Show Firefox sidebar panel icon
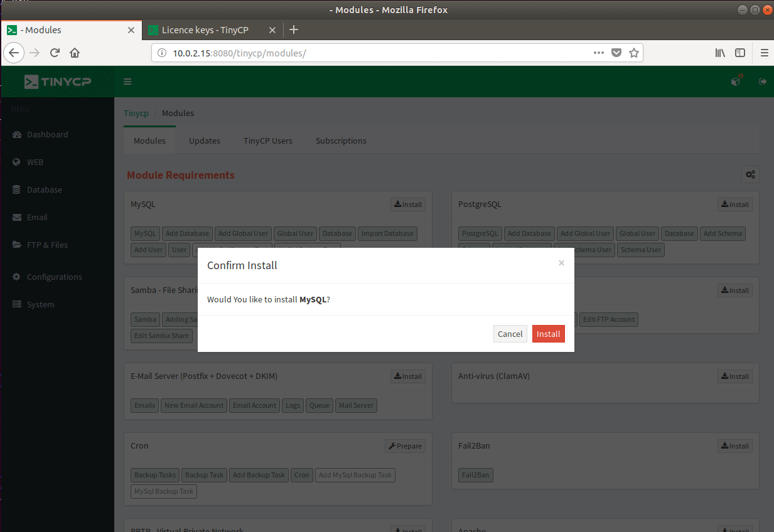 [740, 53]
